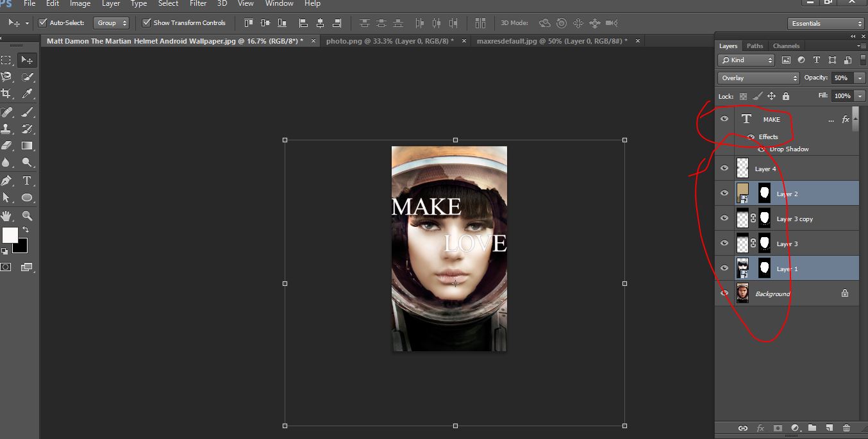Expand the Auto-Select Group dropdown
The image size is (868, 439).
tap(112, 23)
